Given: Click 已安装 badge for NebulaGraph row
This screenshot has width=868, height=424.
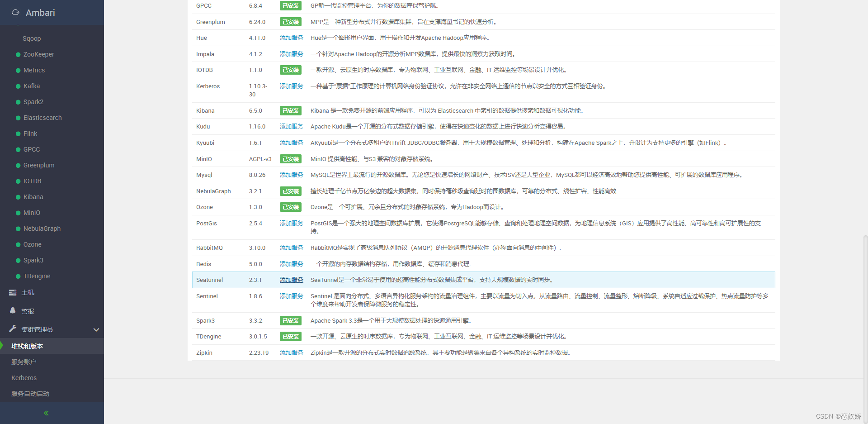Looking at the screenshot, I should [x=291, y=191].
